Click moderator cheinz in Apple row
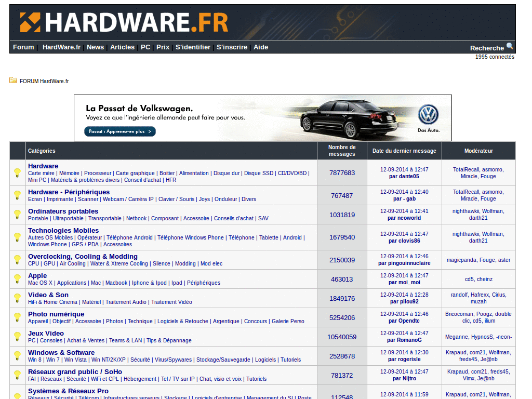Image resolution: width=532 pixels, height=399 pixels. 485,279
